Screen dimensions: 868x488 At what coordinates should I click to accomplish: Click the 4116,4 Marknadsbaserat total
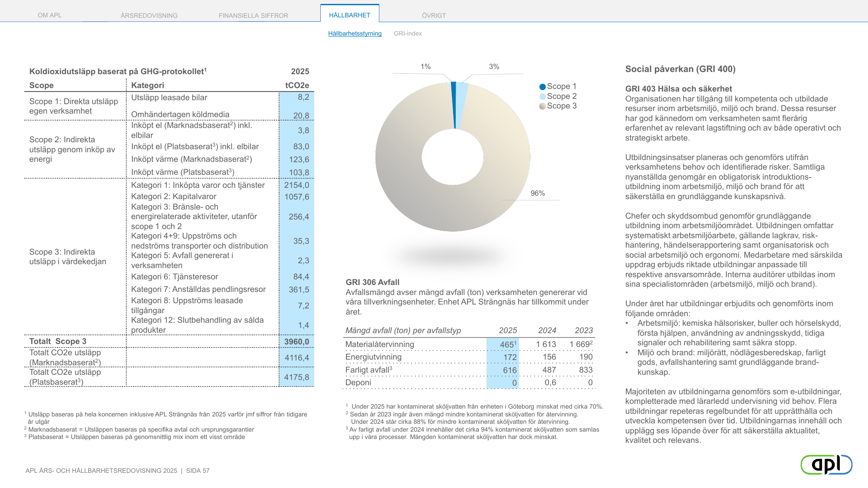[x=297, y=358]
